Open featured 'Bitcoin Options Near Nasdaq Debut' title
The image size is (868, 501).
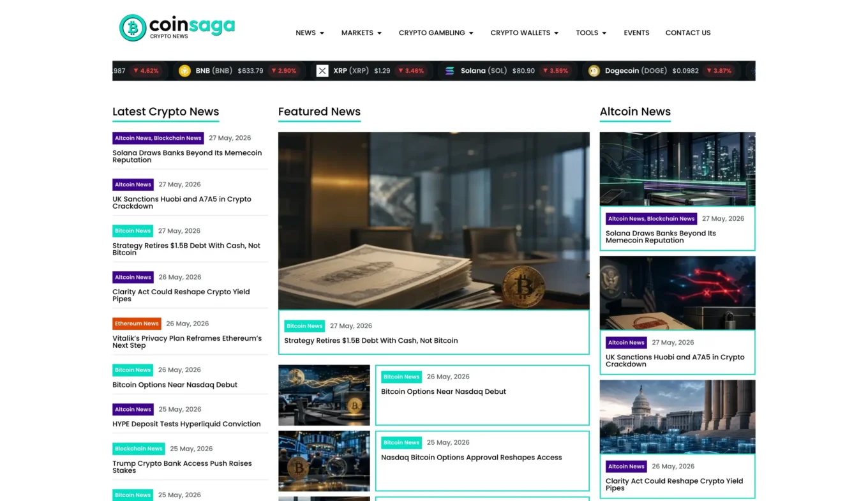pos(444,392)
